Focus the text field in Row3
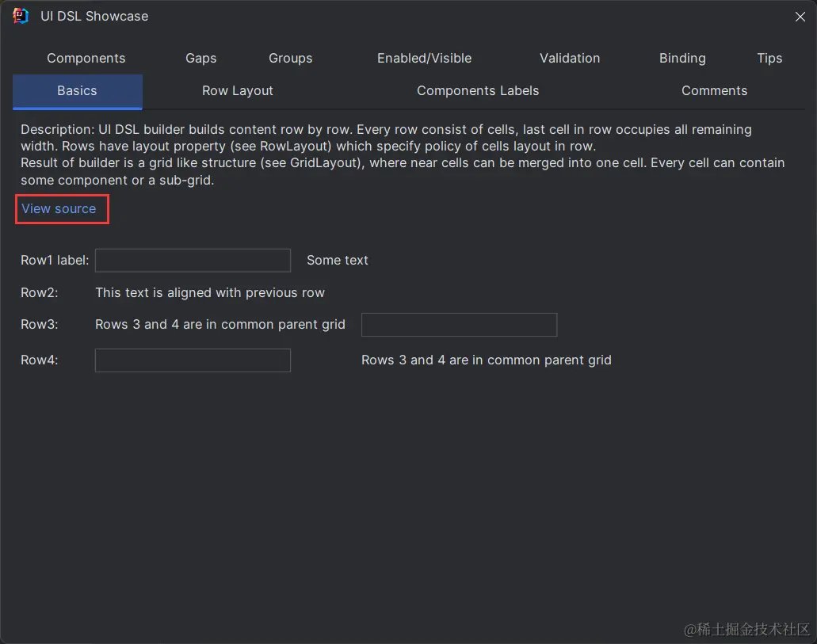 (x=459, y=325)
